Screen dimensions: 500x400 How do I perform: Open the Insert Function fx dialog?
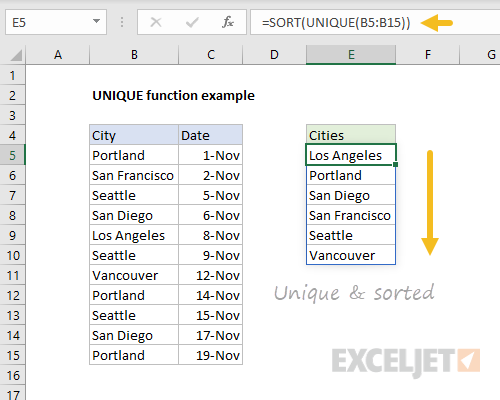228,22
